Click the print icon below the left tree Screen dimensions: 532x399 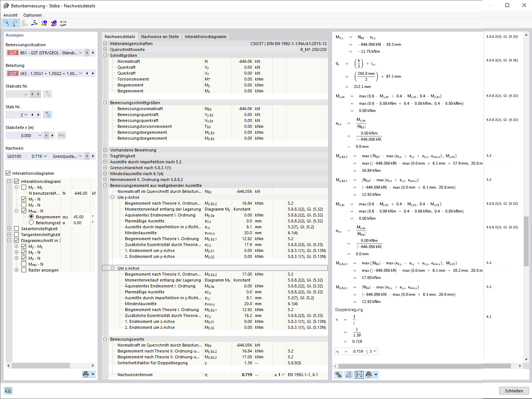pos(86,374)
